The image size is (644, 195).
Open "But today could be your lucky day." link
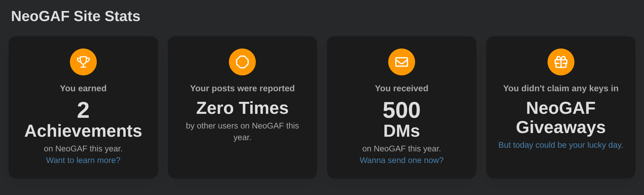(561, 145)
